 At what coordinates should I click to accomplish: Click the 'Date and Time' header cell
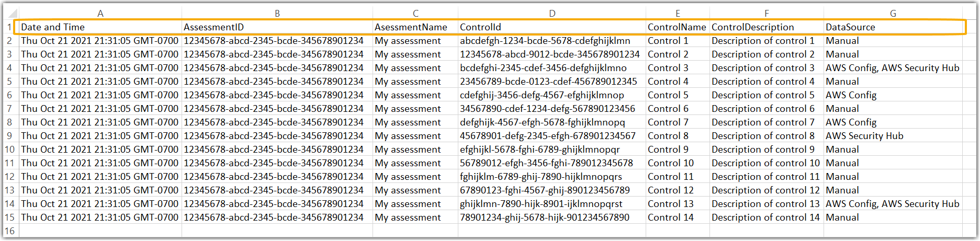click(x=53, y=27)
